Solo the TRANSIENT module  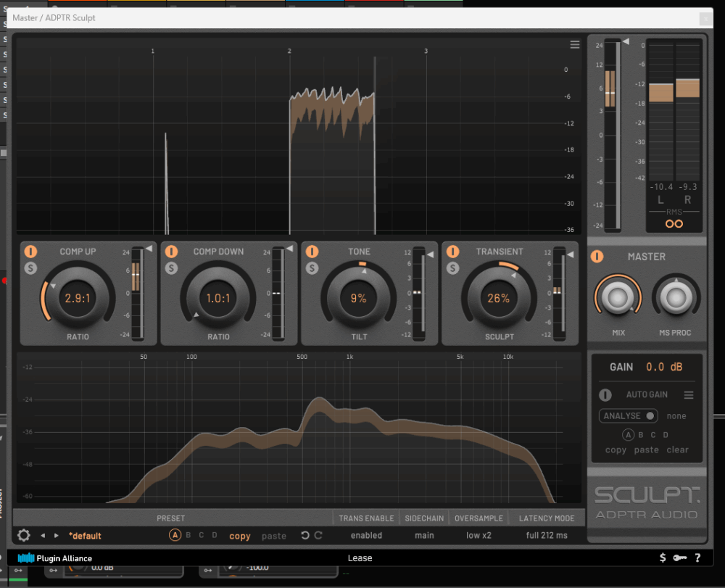[453, 268]
